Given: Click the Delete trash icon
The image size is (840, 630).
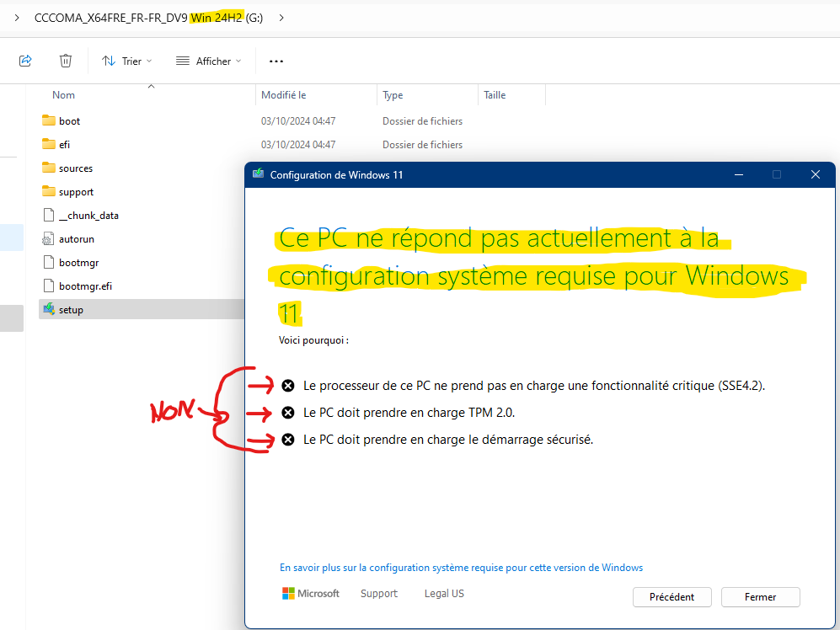Looking at the screenshot, I should [x=66, y=61].
